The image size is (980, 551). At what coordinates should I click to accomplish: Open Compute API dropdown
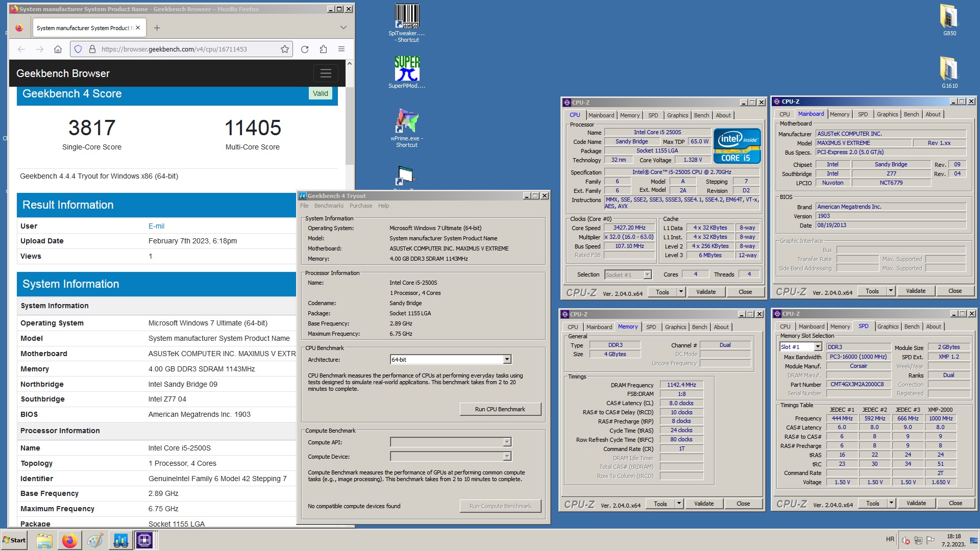coord(507,442)
